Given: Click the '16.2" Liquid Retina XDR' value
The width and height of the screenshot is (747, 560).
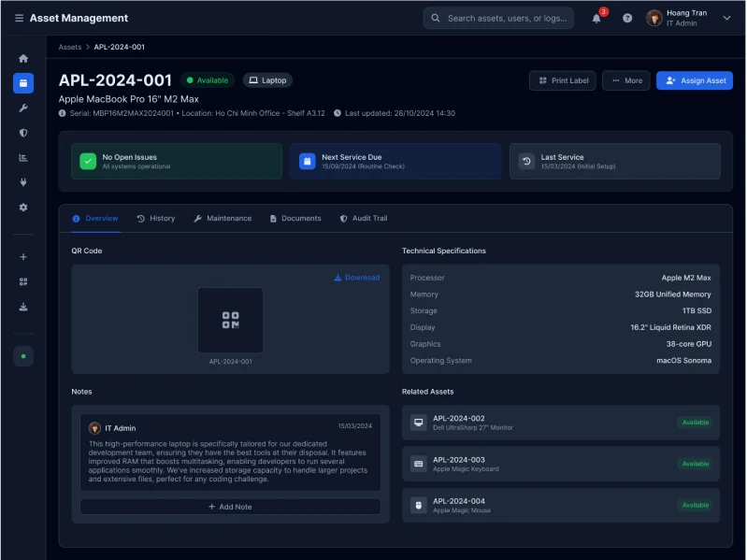Looking at the screenshot, I should [670, 327].
